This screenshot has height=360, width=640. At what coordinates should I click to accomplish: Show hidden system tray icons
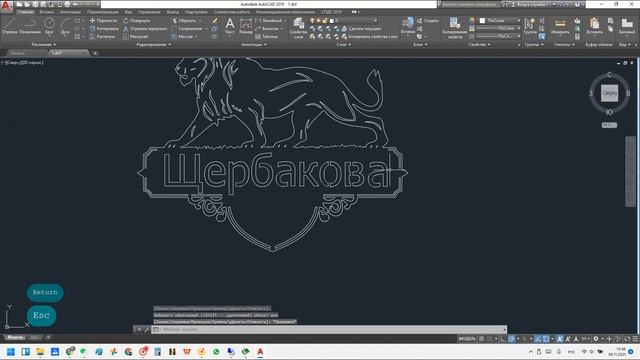(x=531, y=352)
